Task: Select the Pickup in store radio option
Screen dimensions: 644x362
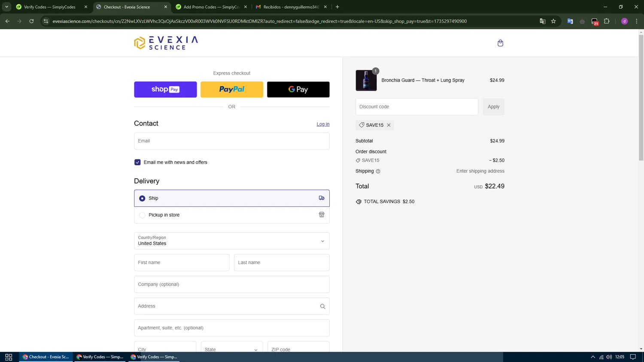Action: [x=142, y=215]
